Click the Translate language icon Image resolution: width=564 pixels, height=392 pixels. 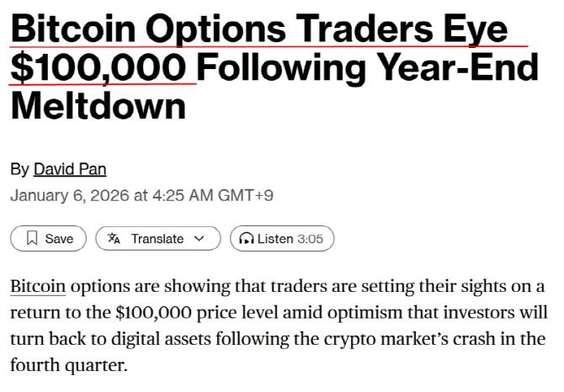[114, 239]
